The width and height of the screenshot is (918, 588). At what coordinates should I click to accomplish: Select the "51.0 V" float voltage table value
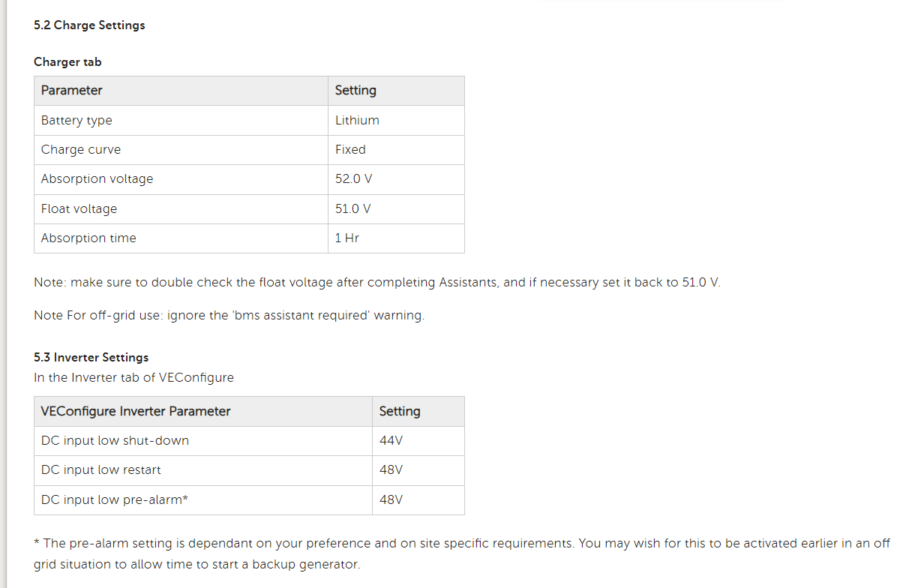[352, 208]
